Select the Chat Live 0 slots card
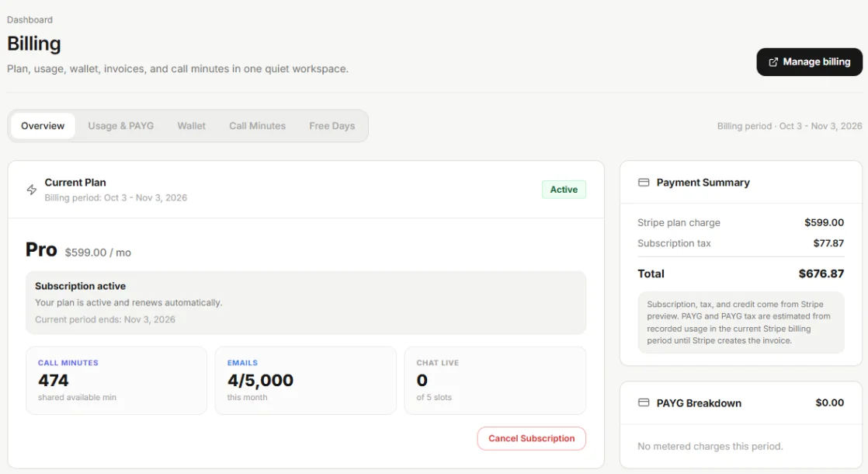The height and width of the screenshot is (474, 868). click(x=495, y=381)
